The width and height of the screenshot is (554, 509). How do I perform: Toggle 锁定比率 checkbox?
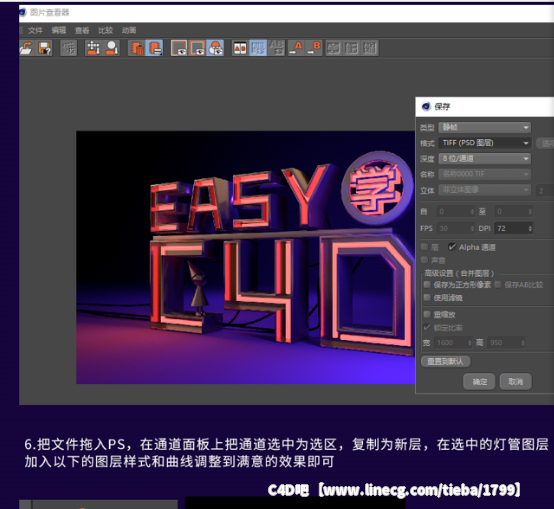pos(427,327)
